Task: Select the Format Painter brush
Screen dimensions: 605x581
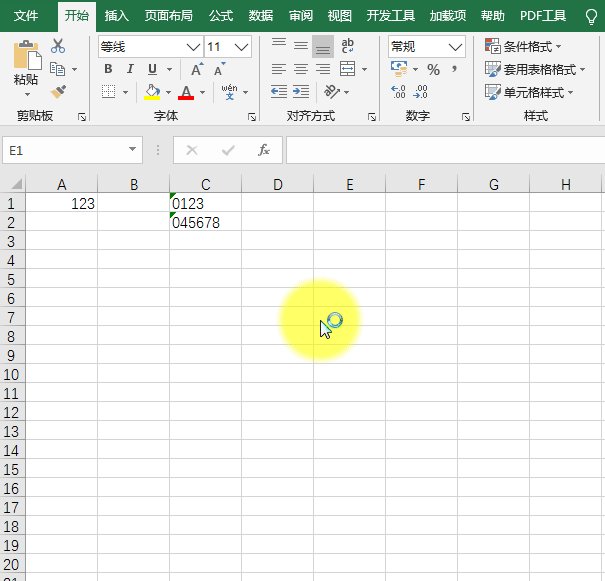Action: (x=58, y=92)
